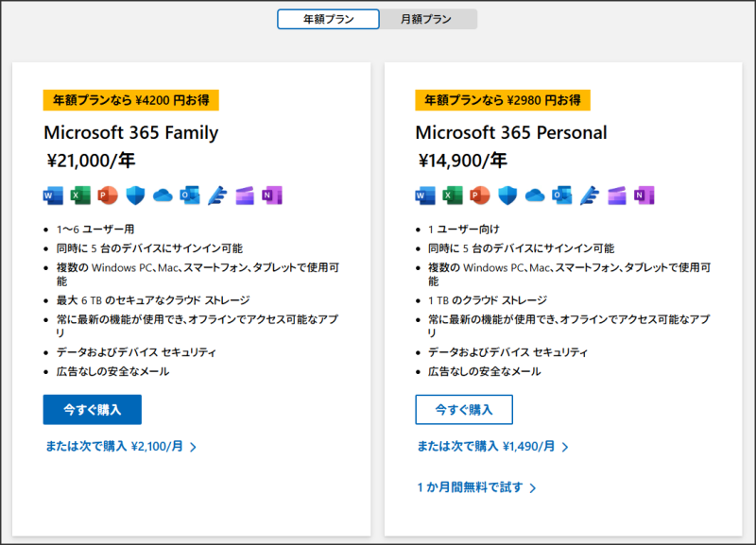Click the Microsoft 365 Personal heading
This screenshot has height=545, width=756.
tap(511, 132)
